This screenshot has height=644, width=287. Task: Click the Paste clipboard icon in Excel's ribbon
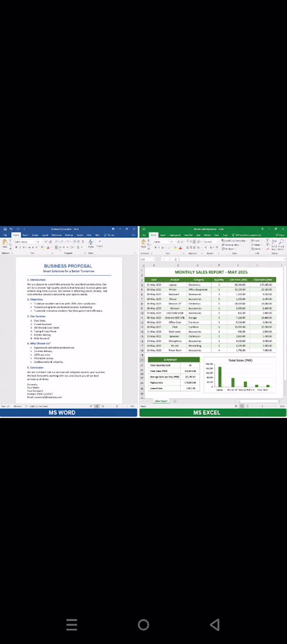(144, 243)
